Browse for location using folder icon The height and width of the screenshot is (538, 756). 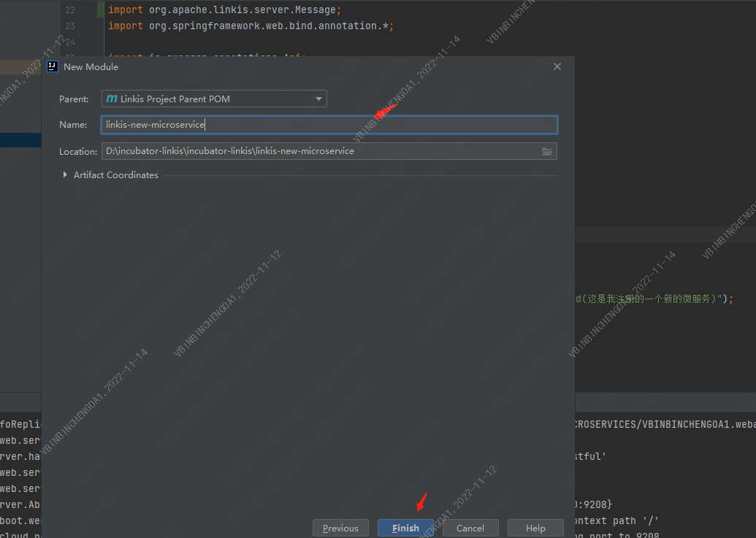tap(547, 151)
